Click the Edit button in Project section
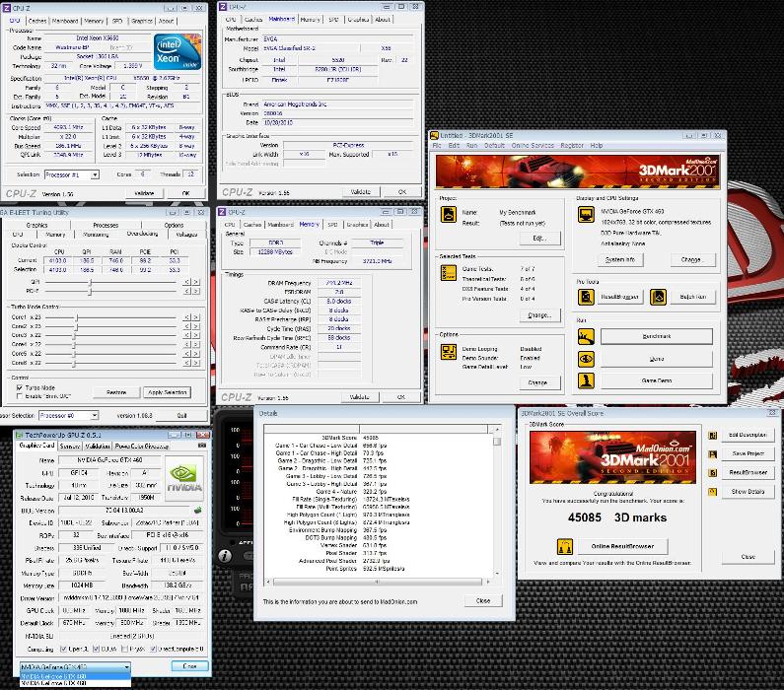Viewport: 784px width, 690px height. [x=539, y=239]
